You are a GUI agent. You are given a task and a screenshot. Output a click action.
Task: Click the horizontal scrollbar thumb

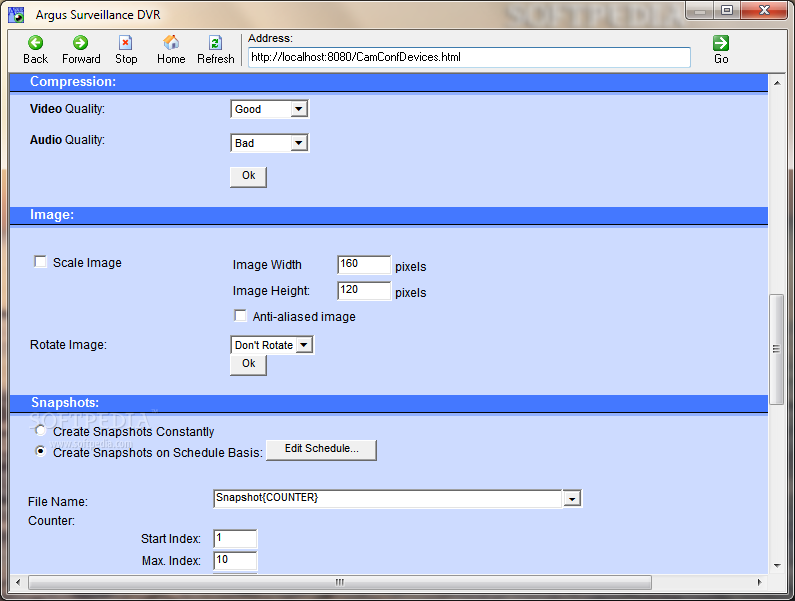click(x=340, y=582)
